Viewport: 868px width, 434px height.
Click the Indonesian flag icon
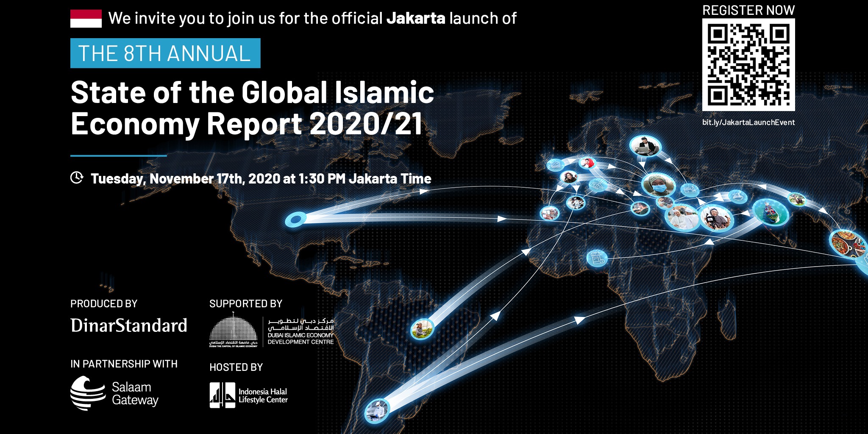click(86, 19)
